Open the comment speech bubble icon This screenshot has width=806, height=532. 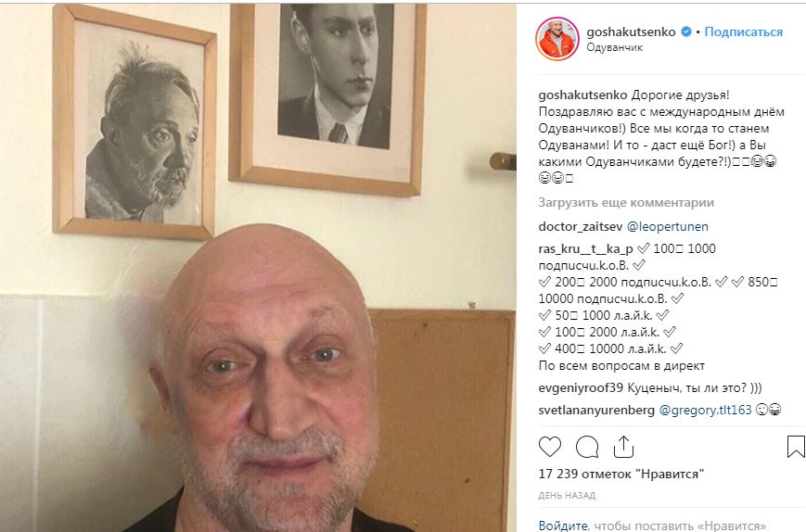click(587, 447)
